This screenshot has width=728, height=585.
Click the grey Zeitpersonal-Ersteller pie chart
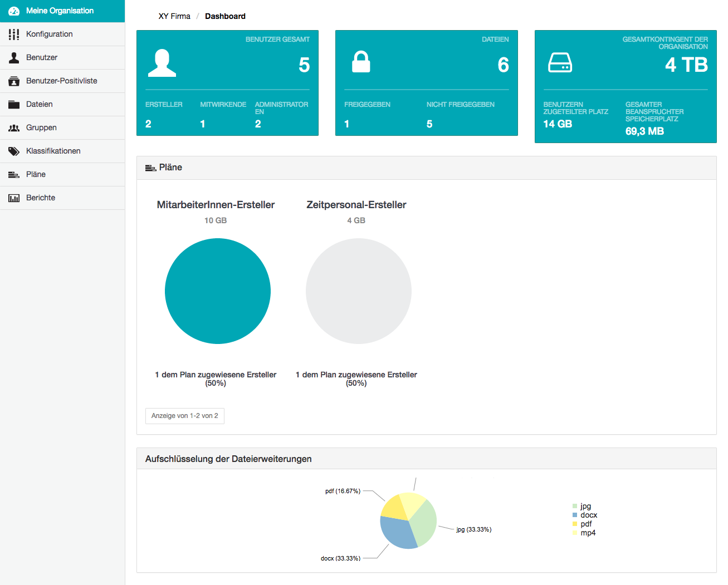[359, 291]
